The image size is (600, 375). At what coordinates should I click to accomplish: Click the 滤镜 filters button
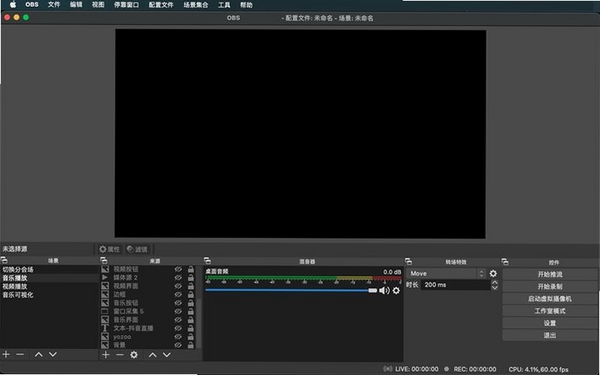point(137,249)
